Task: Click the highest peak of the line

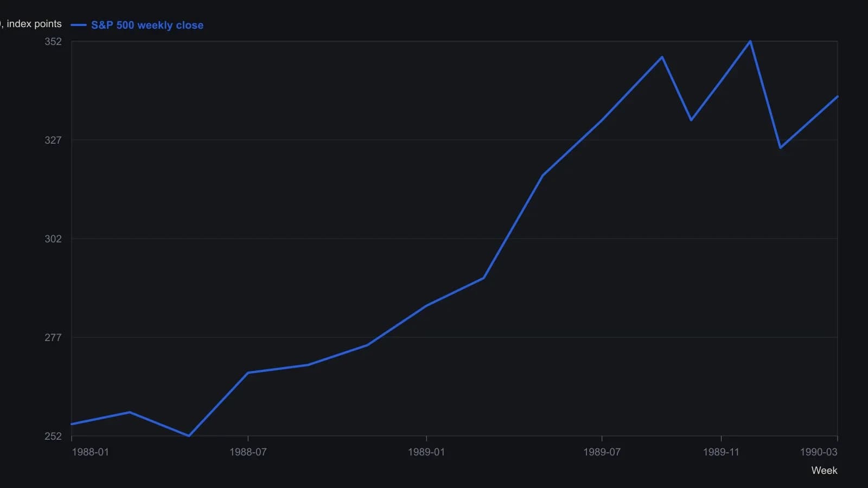Action: tap(750, 41)
